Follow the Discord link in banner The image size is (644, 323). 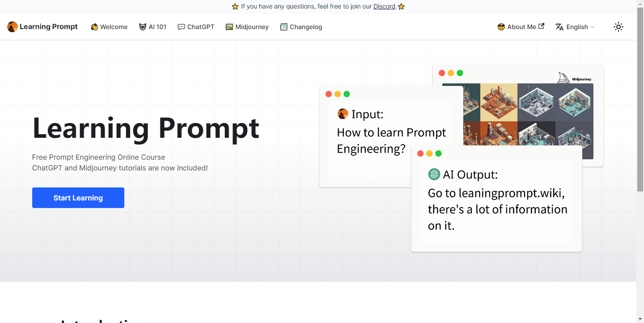click(x=385, y=6)
